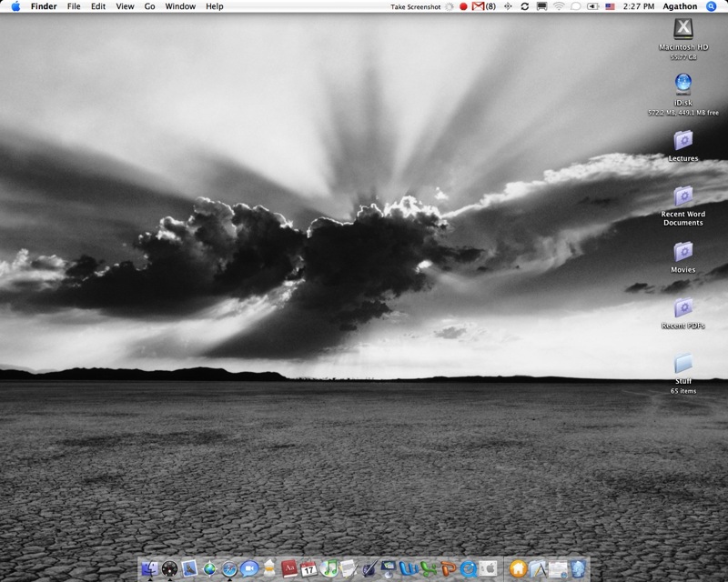Open Spotlight search in the menu bar
728x582 pixels.
point(712,6)
